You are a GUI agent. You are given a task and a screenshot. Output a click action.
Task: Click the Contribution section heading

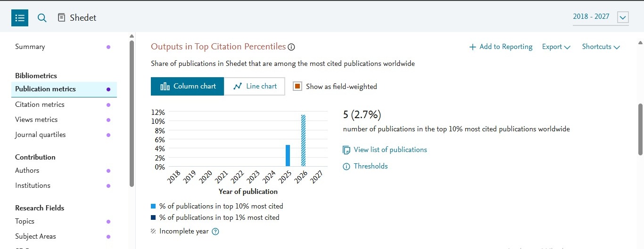(x=35, y=157)
